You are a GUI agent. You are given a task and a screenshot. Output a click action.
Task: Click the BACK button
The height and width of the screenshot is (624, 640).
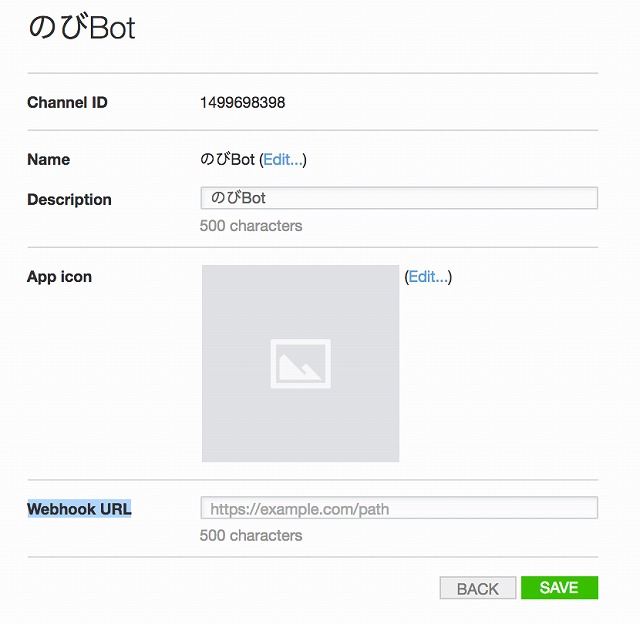[x=478, y=588]
